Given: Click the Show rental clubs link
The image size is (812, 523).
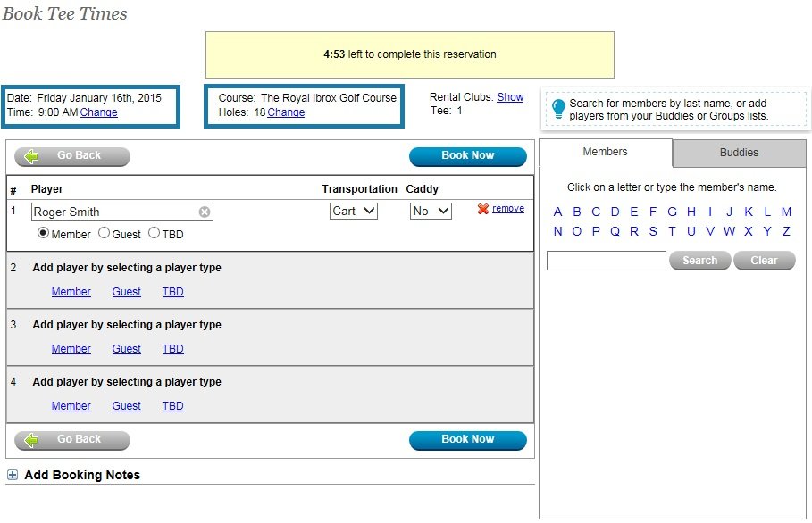Looking at the screenshot, I should click(x=510, y=97).
